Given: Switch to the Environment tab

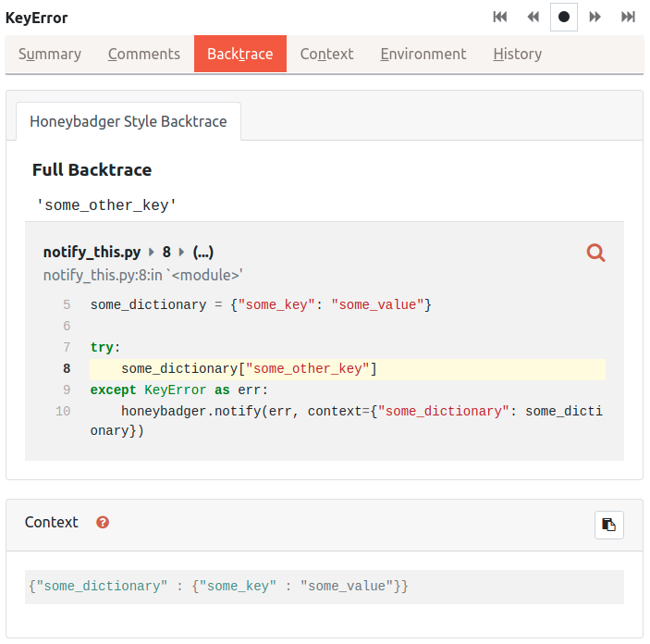Looking at the screenshot, I should (x=423, y=54).
